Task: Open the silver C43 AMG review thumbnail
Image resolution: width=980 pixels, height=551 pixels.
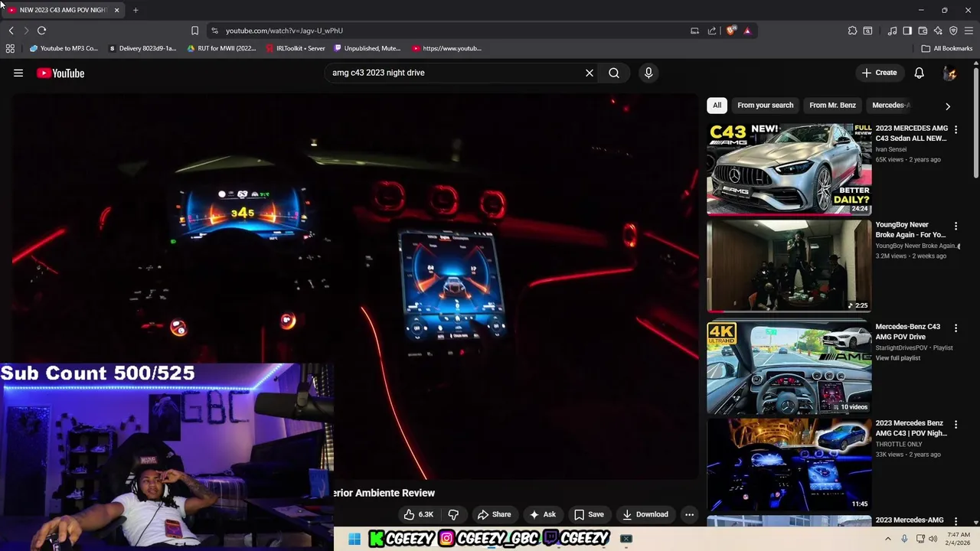Action: coord(789,169)
